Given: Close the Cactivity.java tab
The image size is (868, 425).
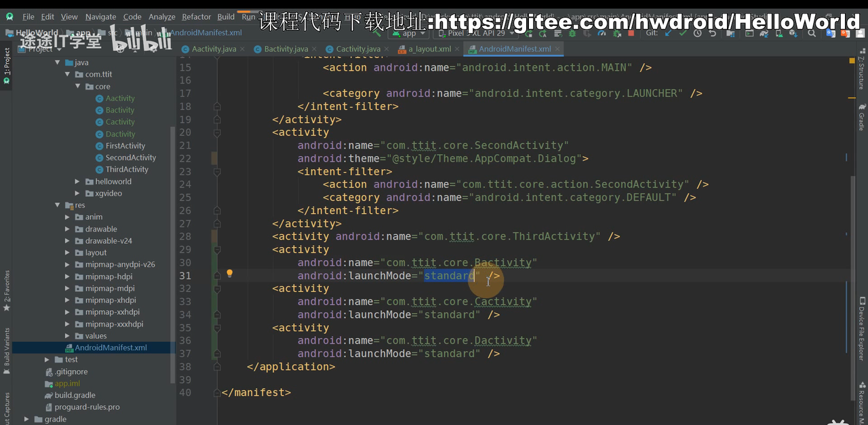Looking at the screenshot, I should point(385,49).
